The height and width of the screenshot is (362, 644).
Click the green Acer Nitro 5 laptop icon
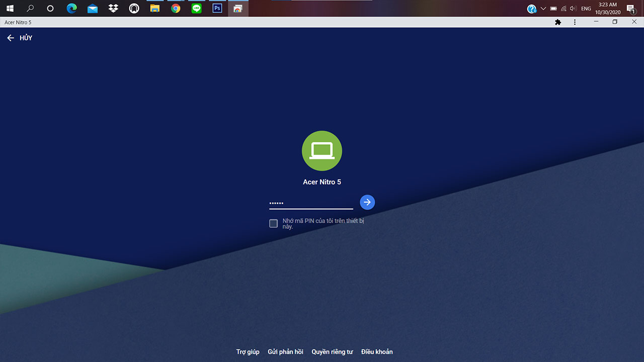click(x=322, y=151)
